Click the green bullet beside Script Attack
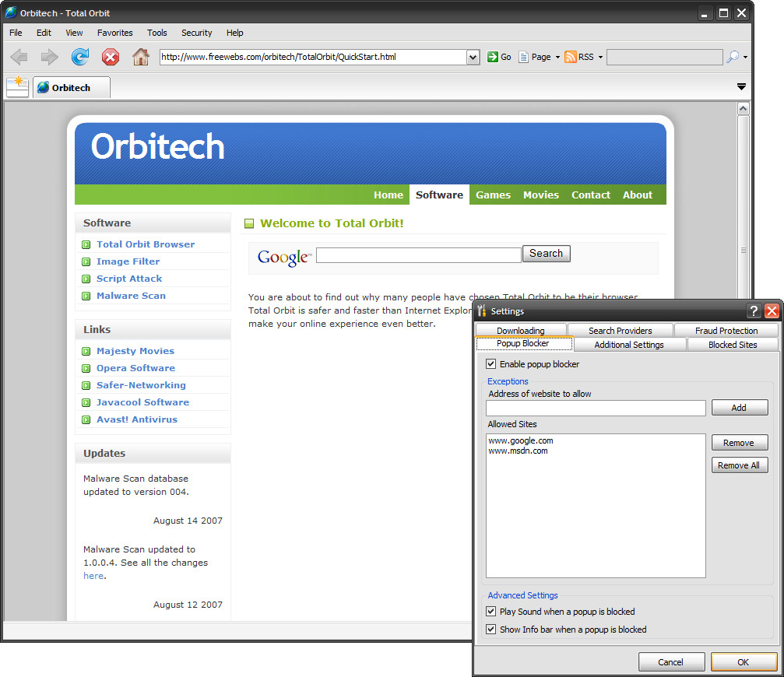Image resolution: width=784 pixels, height=677 pixels. pyautogui.click(x=86, y=279)
